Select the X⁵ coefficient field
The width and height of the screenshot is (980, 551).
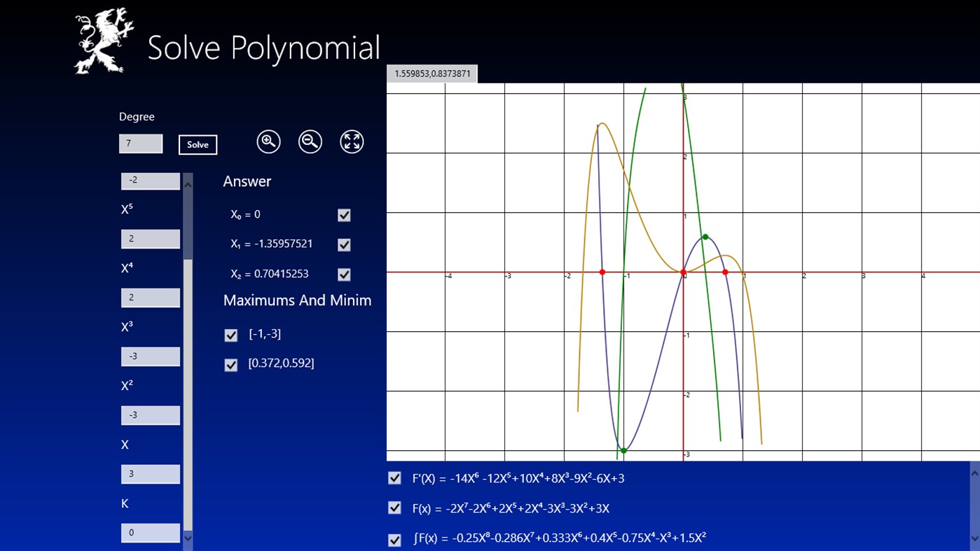150,238
